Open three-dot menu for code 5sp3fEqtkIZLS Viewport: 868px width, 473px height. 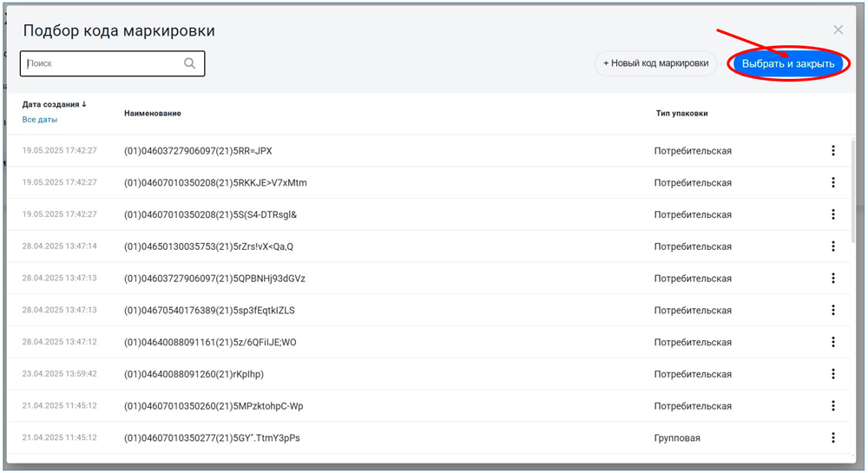point(832,310)
